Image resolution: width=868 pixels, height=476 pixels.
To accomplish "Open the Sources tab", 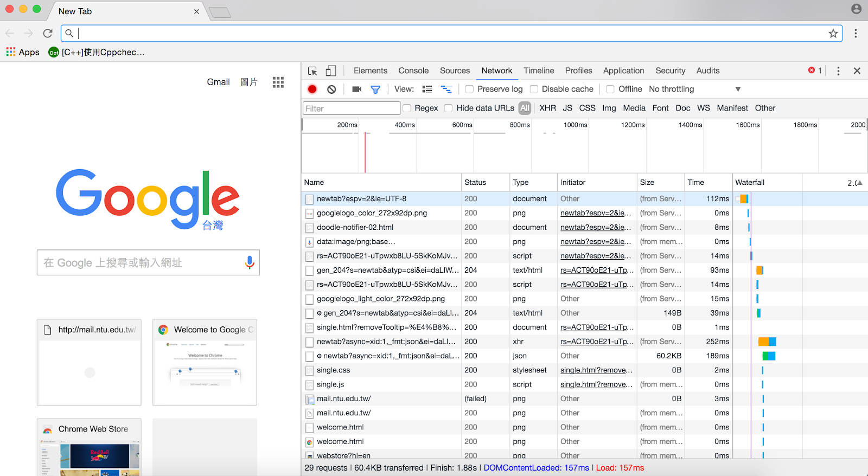I will pyautogui.click(x=455, y=71).
